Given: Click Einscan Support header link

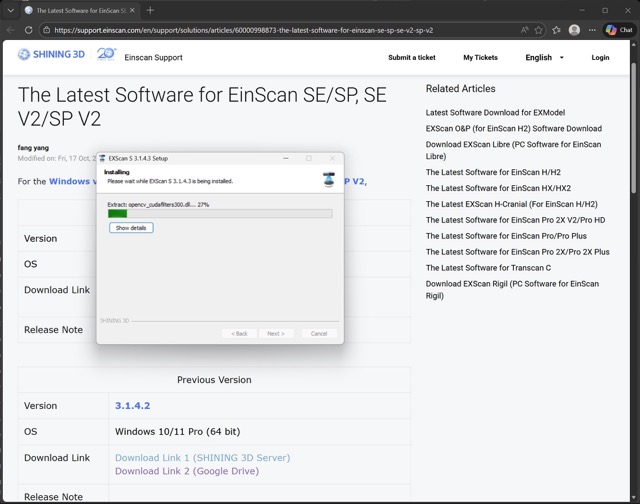Looking at the screenshot, I should pos(153,58).
